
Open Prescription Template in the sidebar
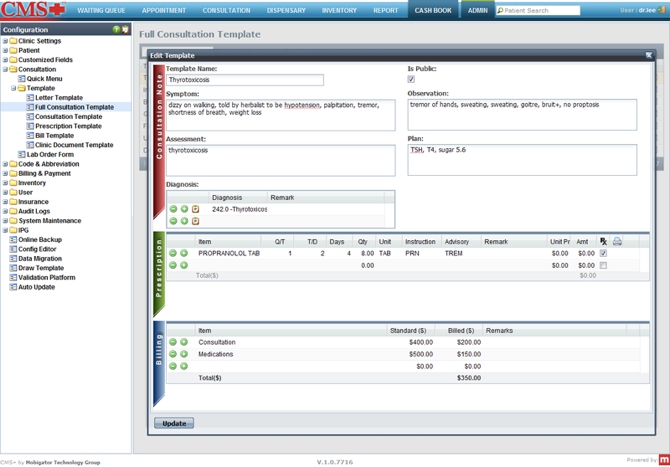click(68, 127)
